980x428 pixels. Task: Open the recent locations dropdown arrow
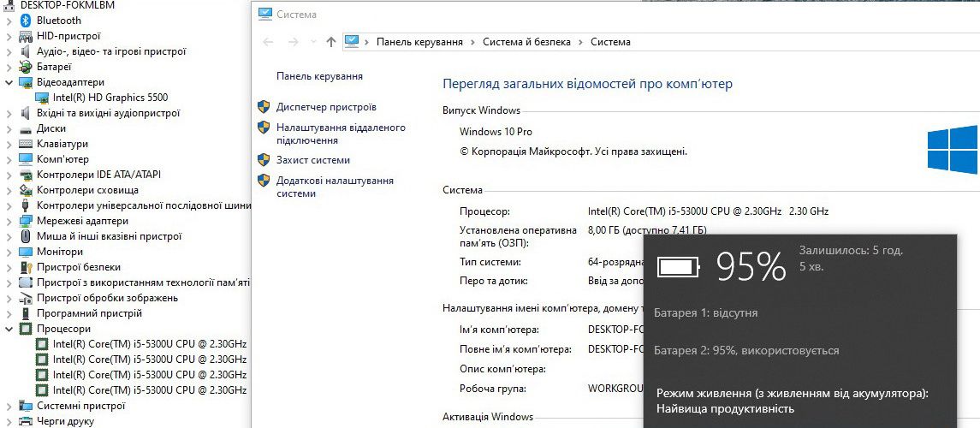(313, 42)
